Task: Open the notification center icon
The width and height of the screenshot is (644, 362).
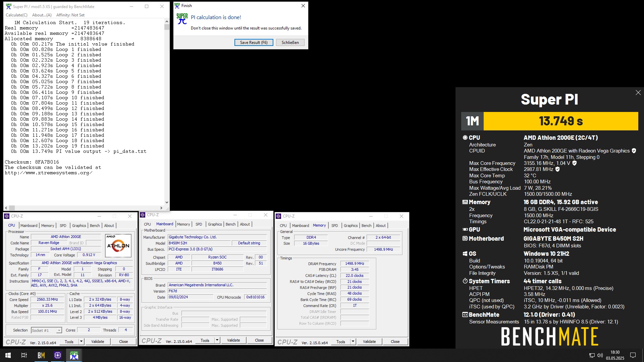Action: 633,355
